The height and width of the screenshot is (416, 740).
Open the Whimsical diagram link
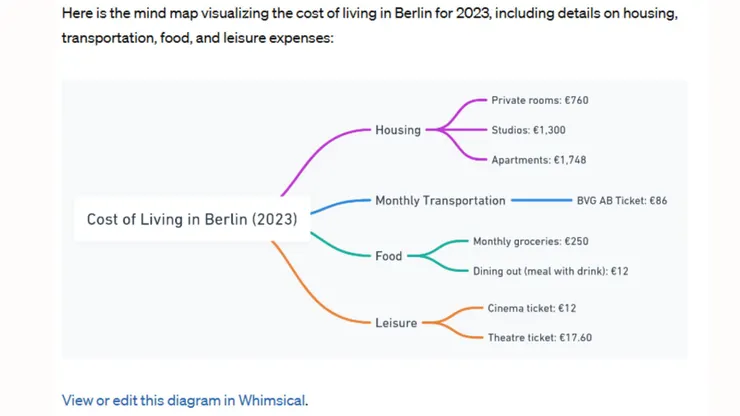(x=185, y=401)
